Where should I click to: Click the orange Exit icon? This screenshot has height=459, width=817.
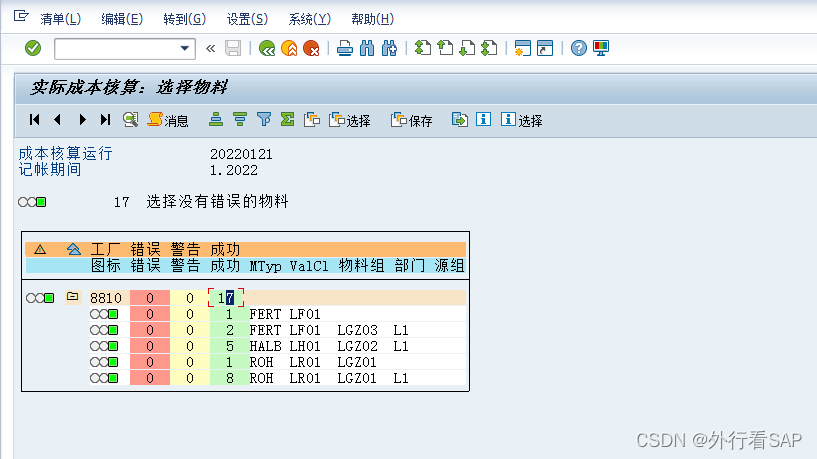pyautogui.click(x=289, y=48)
